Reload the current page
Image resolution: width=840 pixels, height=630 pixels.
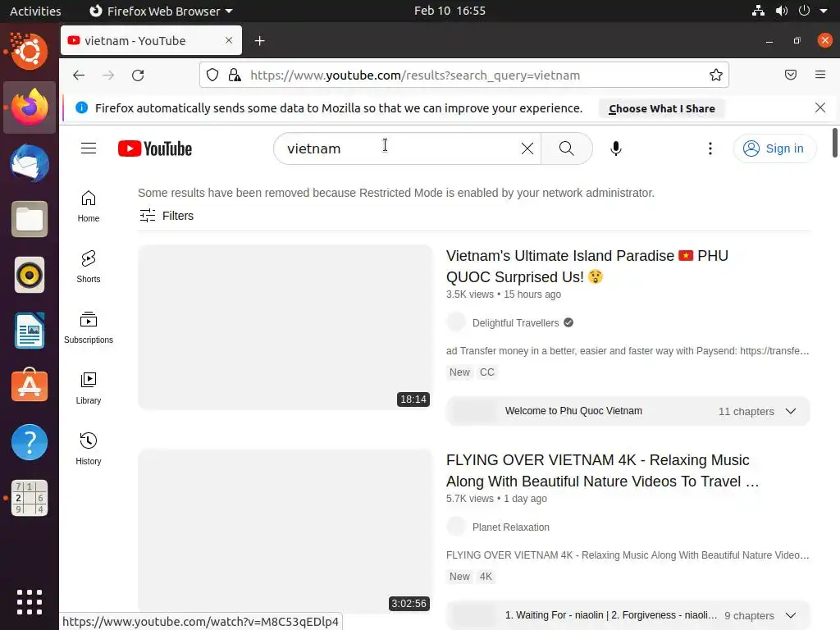[138, 75]
